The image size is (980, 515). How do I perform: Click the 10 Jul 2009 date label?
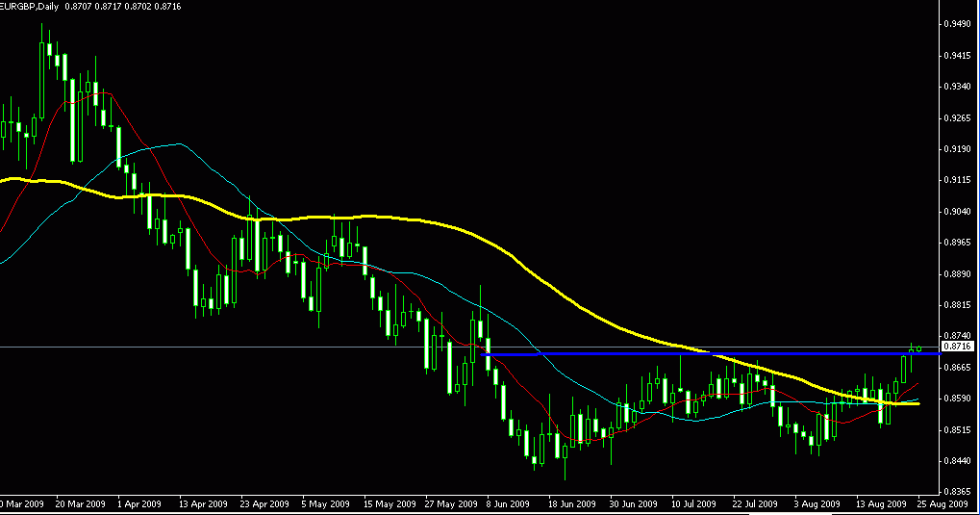pyautogui.click(x=693, y=503)
